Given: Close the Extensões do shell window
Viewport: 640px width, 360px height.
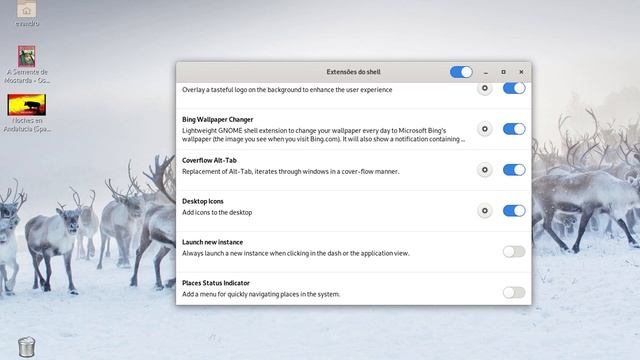Looking at the screenshot, I should pos(521,72).
